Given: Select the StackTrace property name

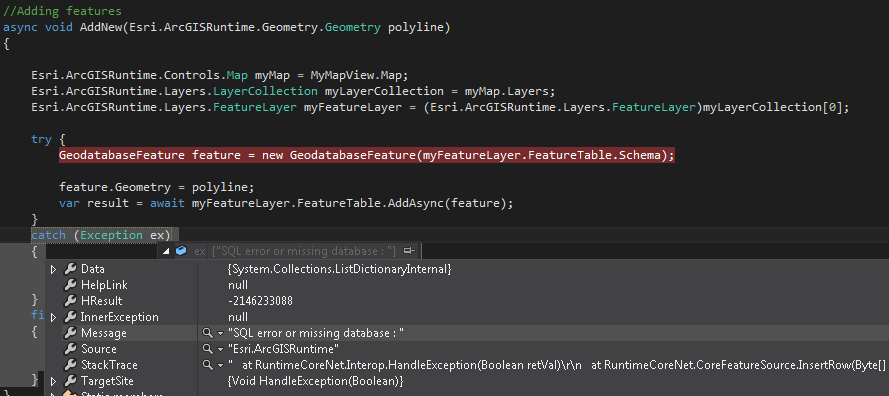Looking at the screenshot, I should click(109, 365).
